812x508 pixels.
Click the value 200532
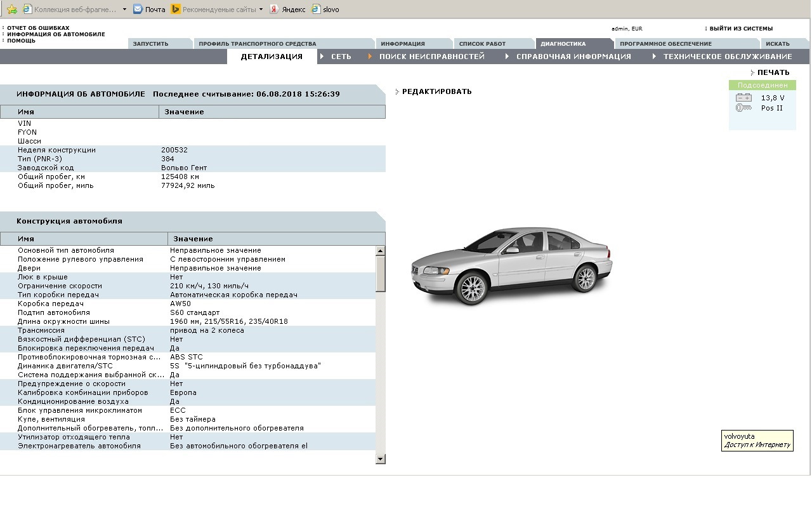coord(174,150)
